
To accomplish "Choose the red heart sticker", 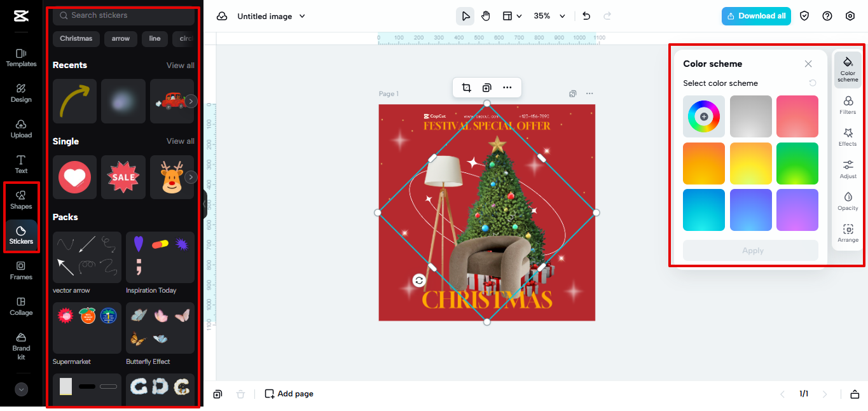I will click(75, 177).
